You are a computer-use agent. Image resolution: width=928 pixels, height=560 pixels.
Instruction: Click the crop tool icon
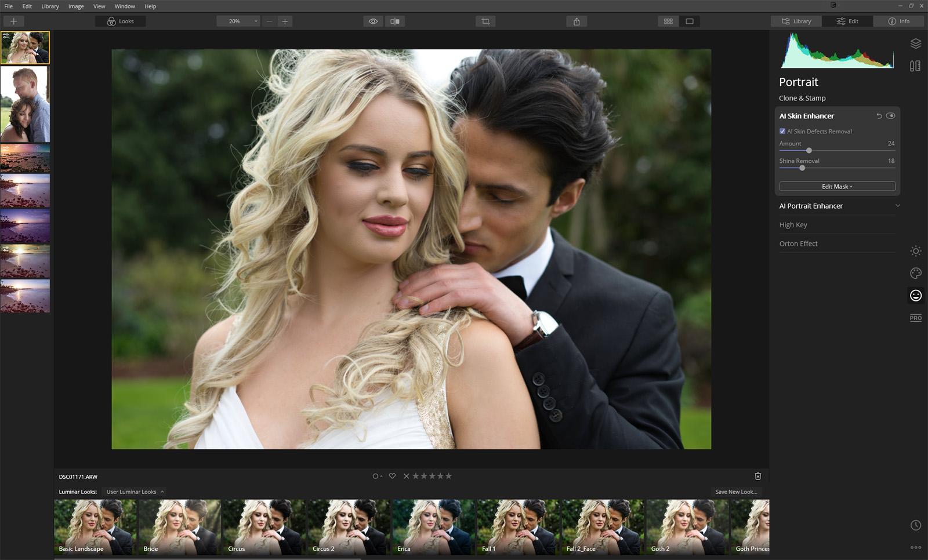[x=485, y=21]
